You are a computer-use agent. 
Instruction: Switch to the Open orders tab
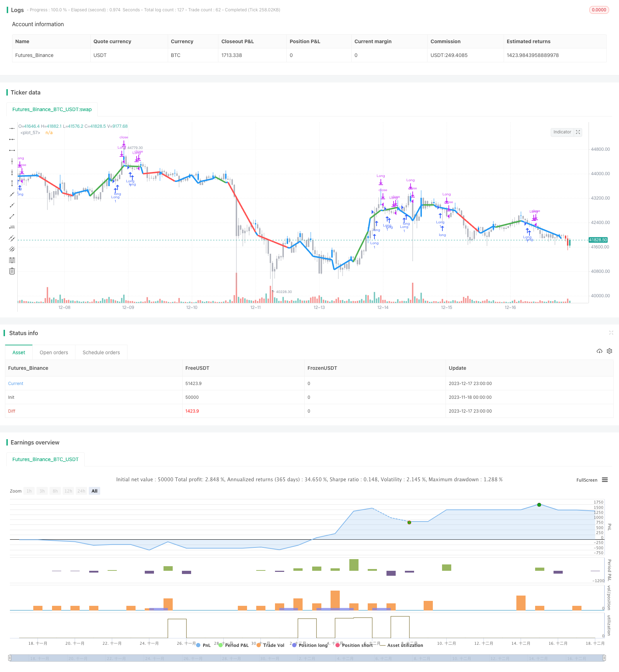coord(54,352)
